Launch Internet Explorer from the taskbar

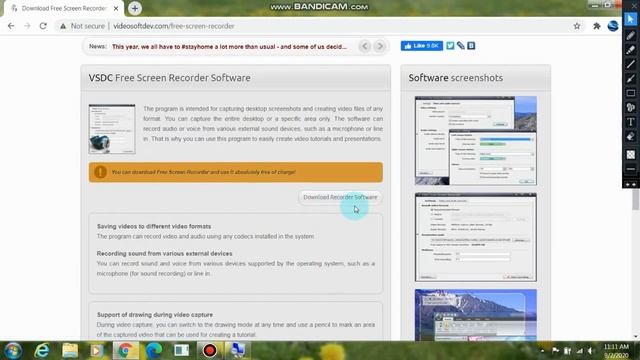click(x=42, y=351)
